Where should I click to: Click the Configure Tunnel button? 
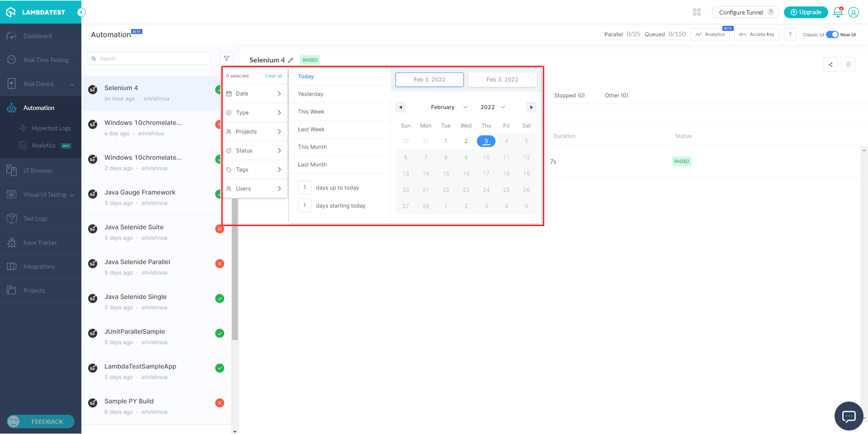coord(745,12)
